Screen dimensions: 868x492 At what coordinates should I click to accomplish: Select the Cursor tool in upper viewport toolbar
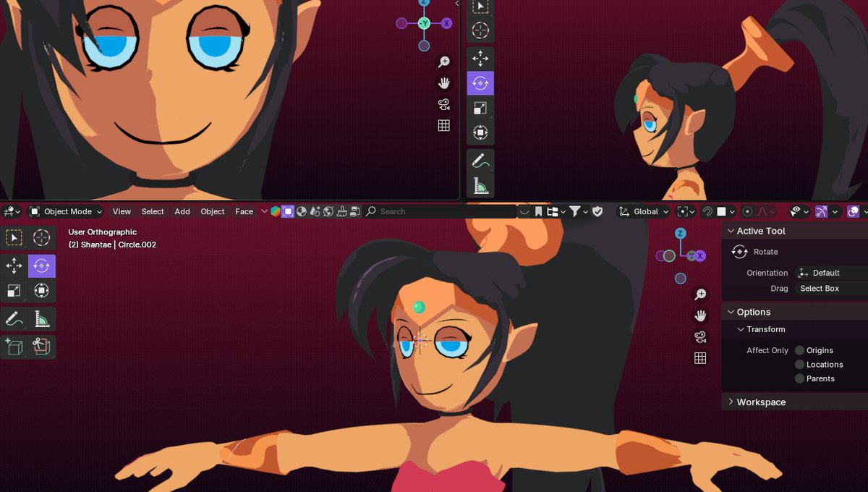[480, 30]
